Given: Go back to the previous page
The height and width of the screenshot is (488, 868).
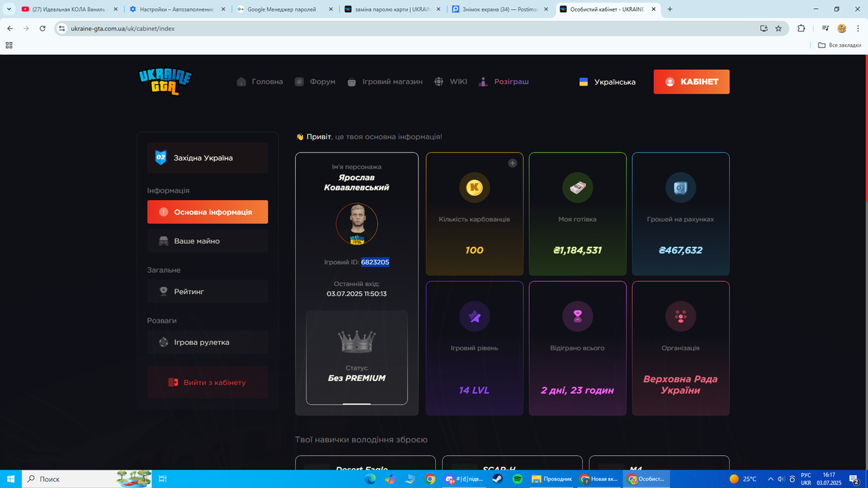Looking at the screenshot, I should (10, 28).
